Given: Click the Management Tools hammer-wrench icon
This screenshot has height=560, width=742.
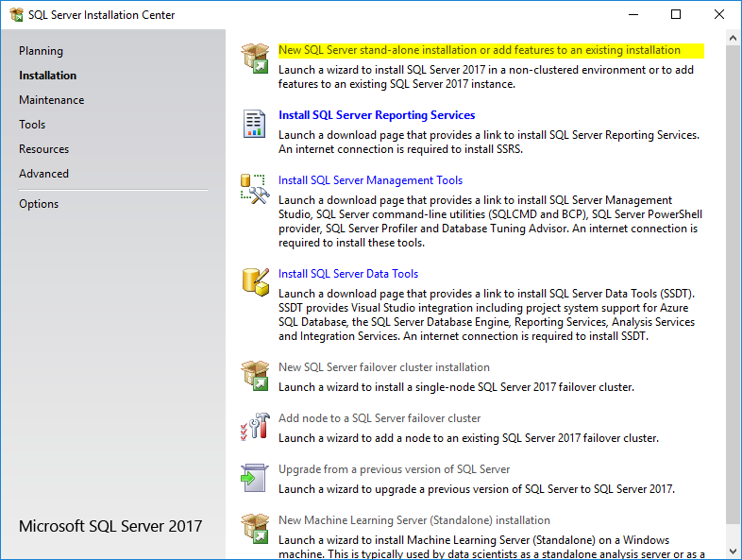Looking at the screenshot, I should pyautogui.click(x=255, y=189).
